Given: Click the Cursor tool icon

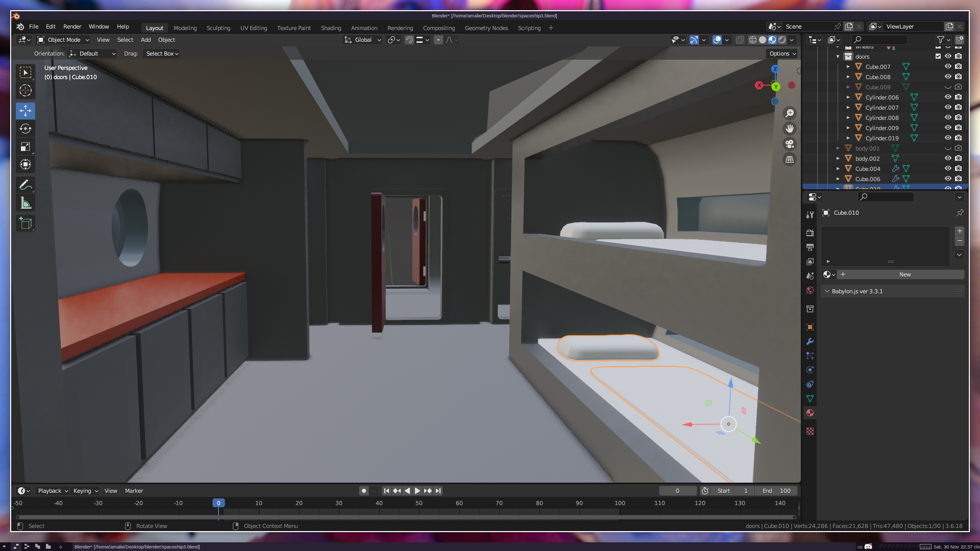Looking at the screenshot, I should 26,91.
